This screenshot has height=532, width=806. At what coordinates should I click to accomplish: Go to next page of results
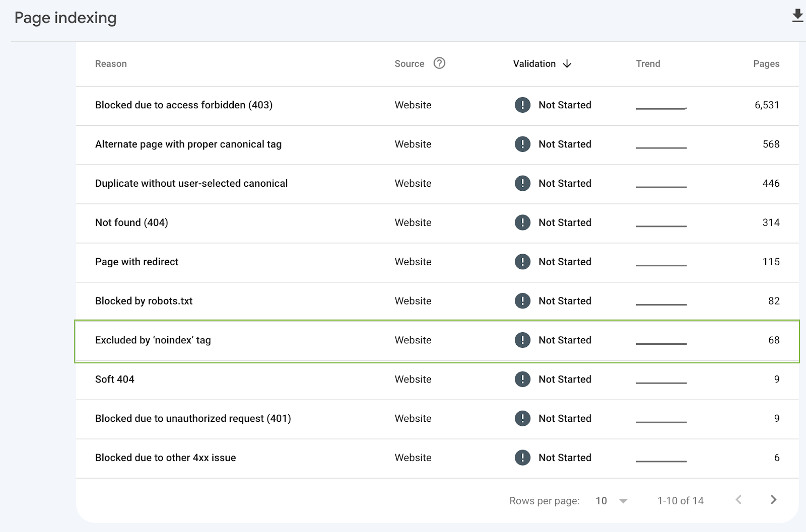coord(773,500)
